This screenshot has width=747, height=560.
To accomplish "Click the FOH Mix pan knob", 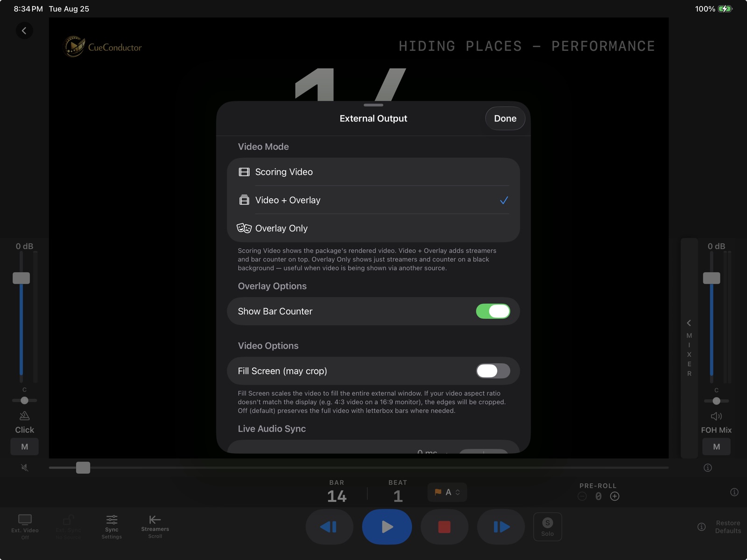I will [717, 401].
